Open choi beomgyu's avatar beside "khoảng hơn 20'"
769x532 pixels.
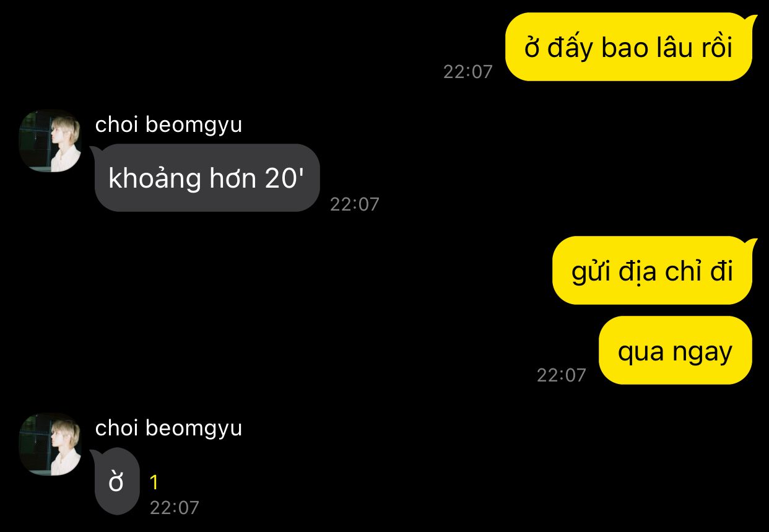[50, 141]
